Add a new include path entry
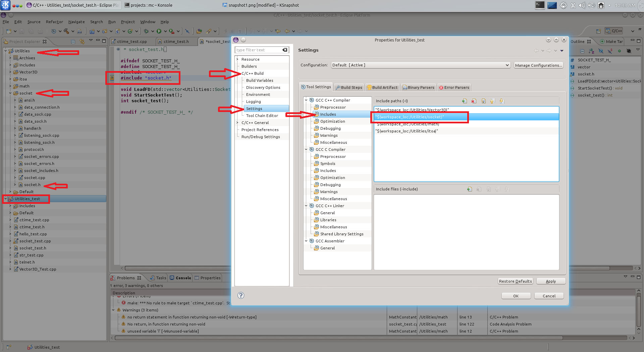The image size is (644, 352). click(x=465, y=101)
